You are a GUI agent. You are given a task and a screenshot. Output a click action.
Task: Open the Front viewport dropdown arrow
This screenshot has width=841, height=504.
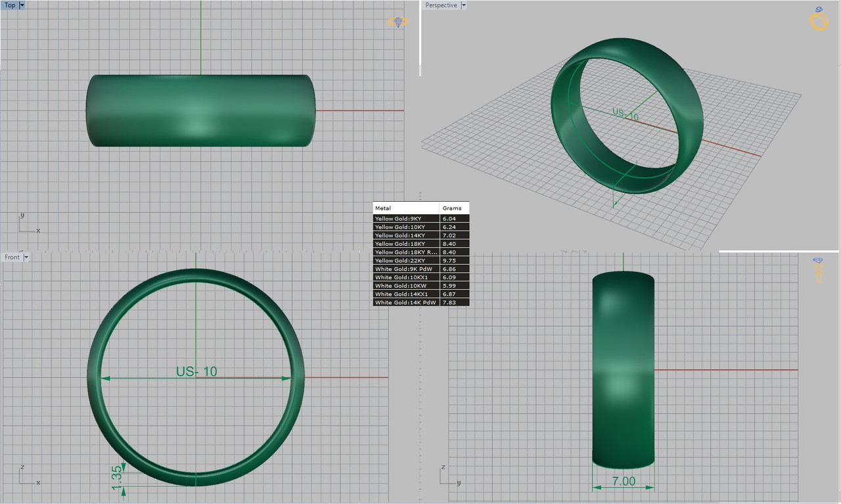point(26,257)
